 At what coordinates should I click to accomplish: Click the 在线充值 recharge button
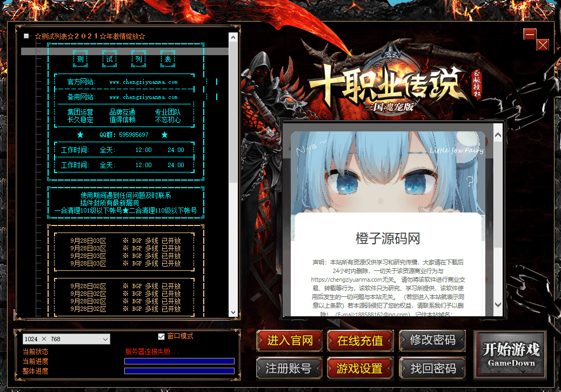(360, 341)
